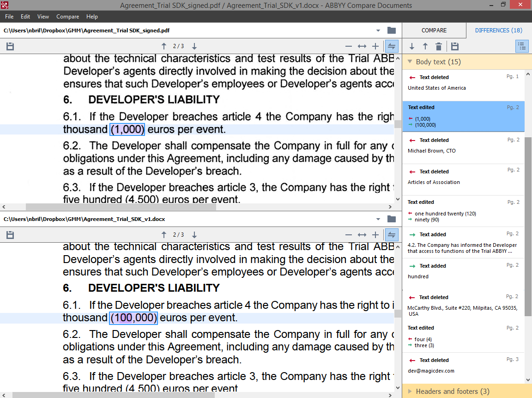Toggle synchronized scrolling in bottom pane
Screen dimensions: 532x398
point(392,235)
